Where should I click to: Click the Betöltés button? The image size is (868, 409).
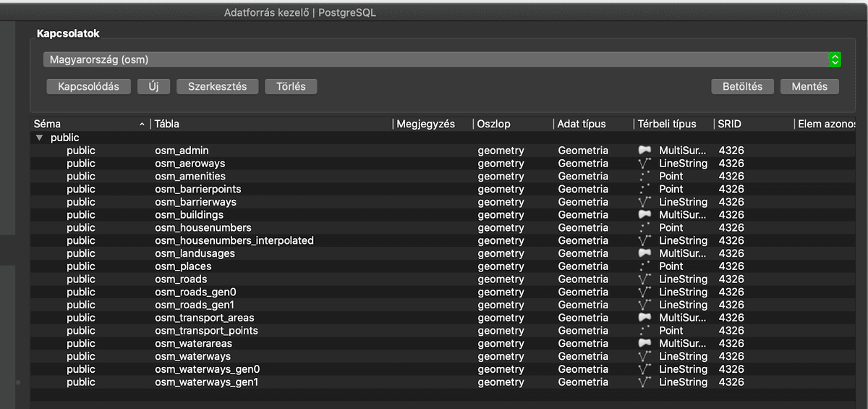pyautogui.click(x=742, y=86)
